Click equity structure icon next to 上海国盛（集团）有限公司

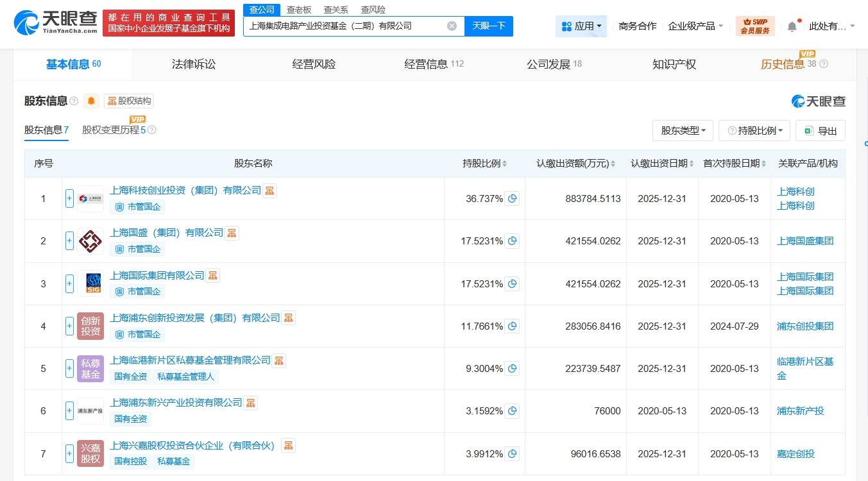[232, 233]
